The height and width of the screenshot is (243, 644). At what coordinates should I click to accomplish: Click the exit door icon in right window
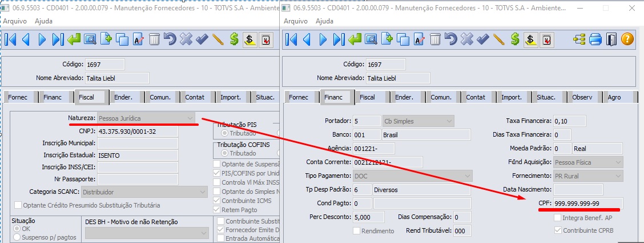611,39
